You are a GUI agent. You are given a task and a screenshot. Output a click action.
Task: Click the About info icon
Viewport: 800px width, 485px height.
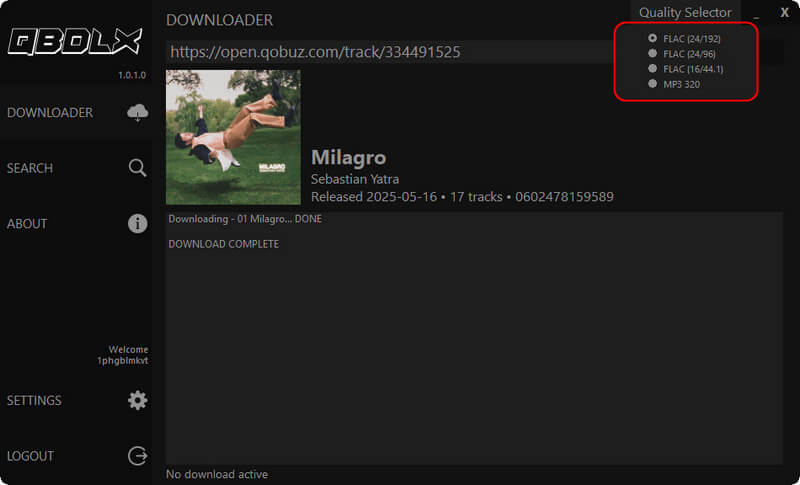(x=137, y=223)
